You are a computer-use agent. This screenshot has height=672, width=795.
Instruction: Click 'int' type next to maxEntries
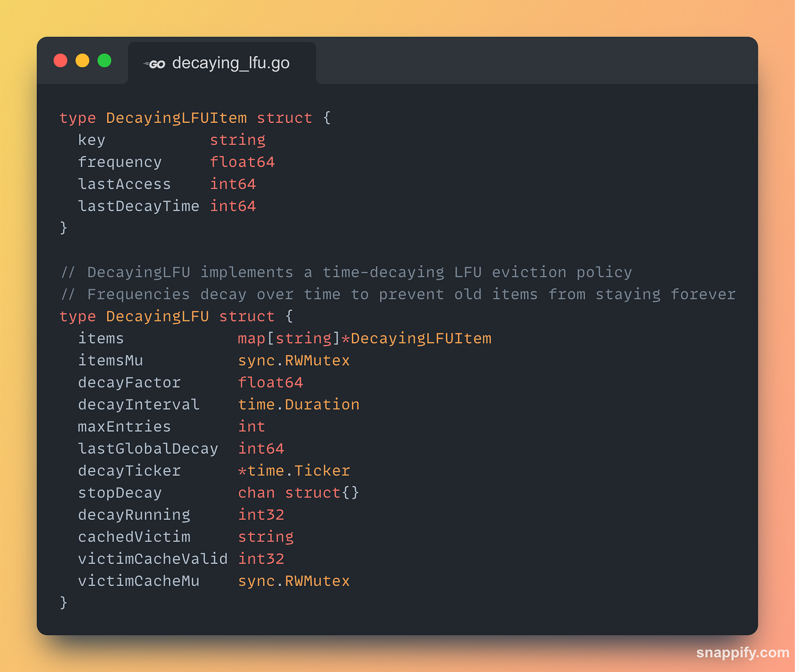click(252, 426)
